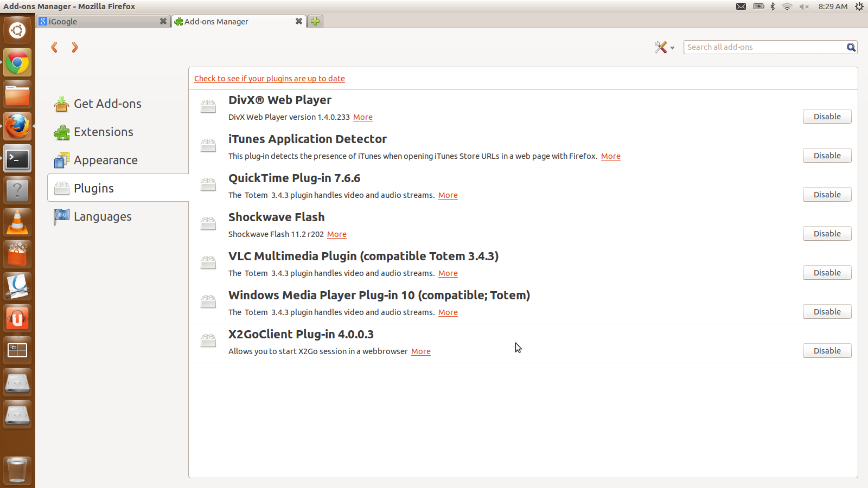Click the plugin update check link
This screenshot has height=488, width=868.
click(x=270, y=79)
